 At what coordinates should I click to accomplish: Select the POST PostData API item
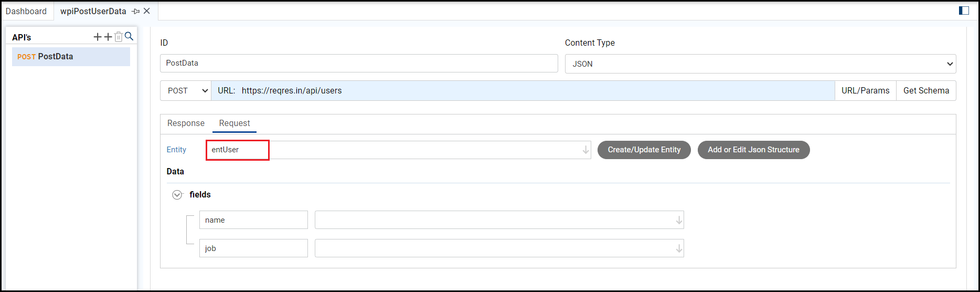coord(71,57)
